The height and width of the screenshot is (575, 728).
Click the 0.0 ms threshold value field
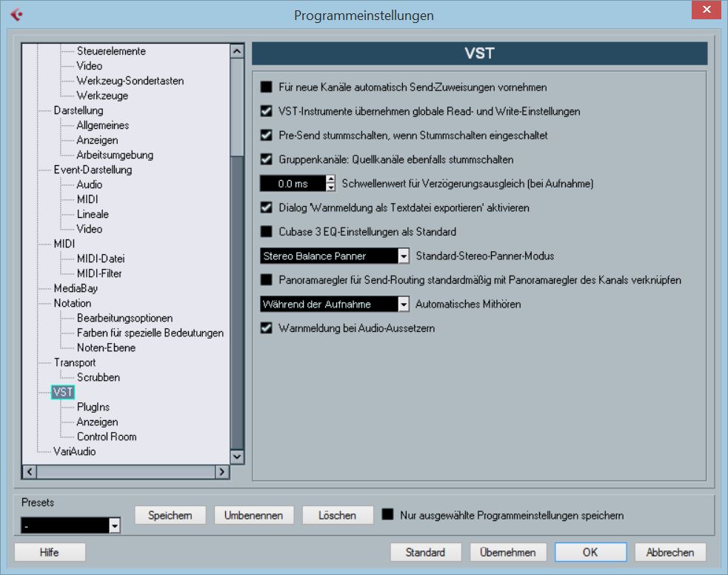click(x=293, y=184)
